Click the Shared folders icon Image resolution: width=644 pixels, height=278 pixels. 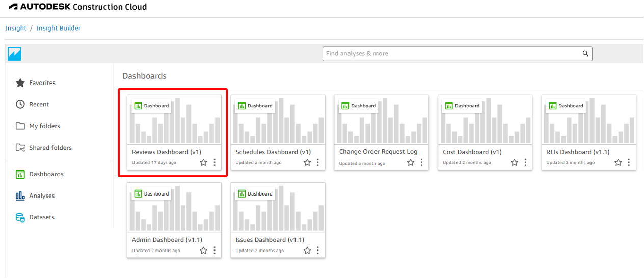click(x=20, y=148)
